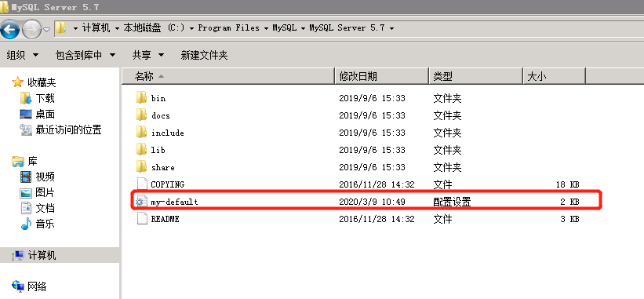644x299 pixels.
Task: Click the file name my-default
Action: [175, 202]
